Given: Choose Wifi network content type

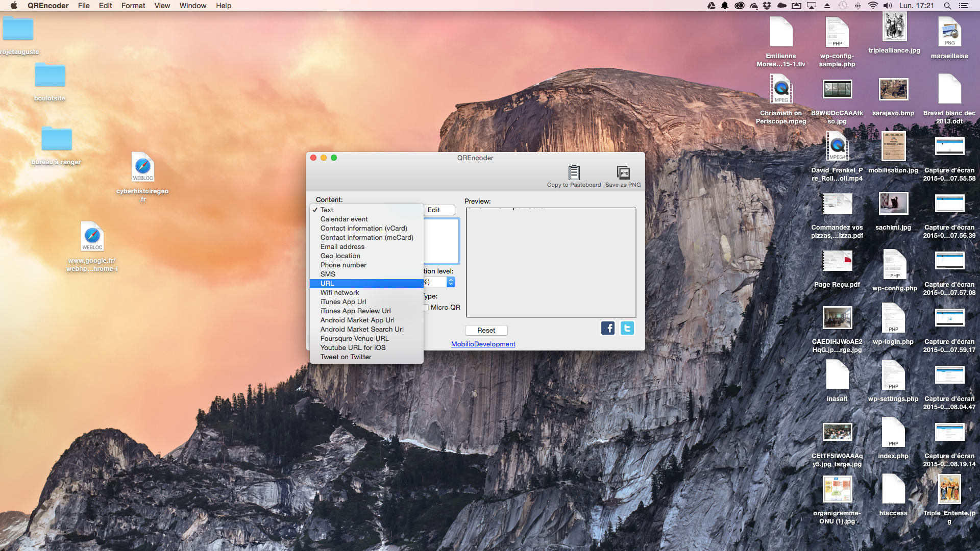Looking at the screenshot, I should point(366,292).
